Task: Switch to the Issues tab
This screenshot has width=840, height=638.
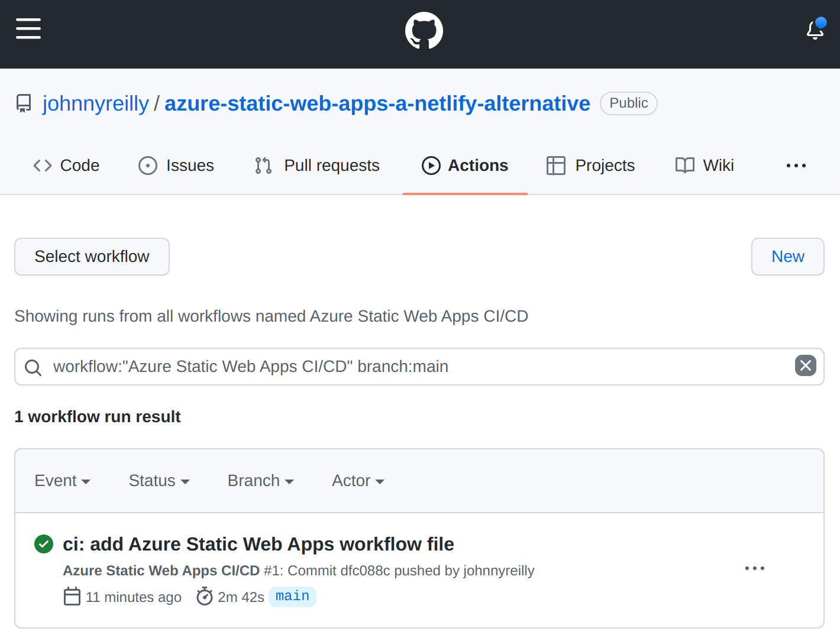Action: 176,166
